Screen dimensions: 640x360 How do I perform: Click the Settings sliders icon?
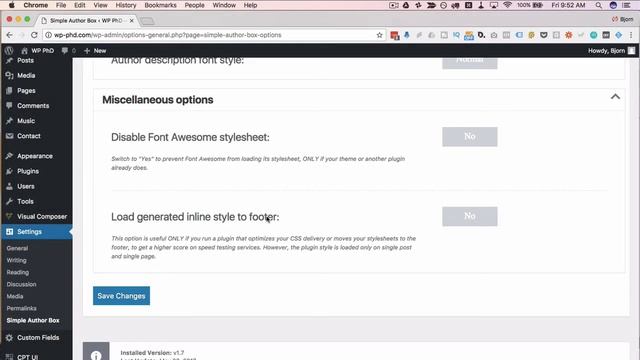pyautogui.click(x=9, y=231)
